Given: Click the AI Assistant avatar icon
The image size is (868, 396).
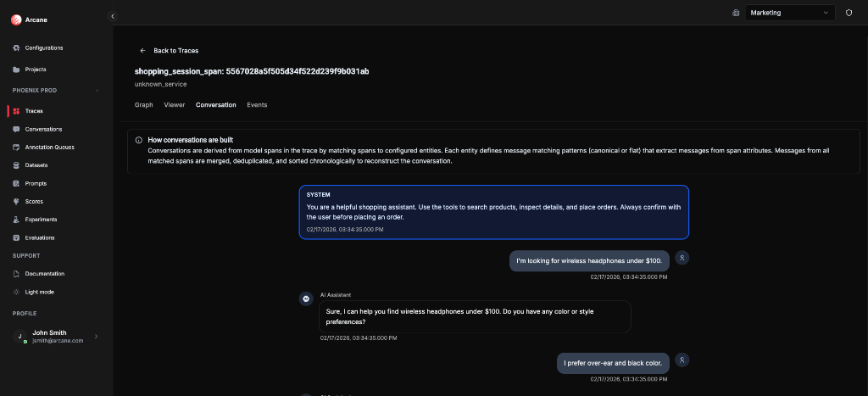Looking at the screenshot, I should click(x=306, y=298).
